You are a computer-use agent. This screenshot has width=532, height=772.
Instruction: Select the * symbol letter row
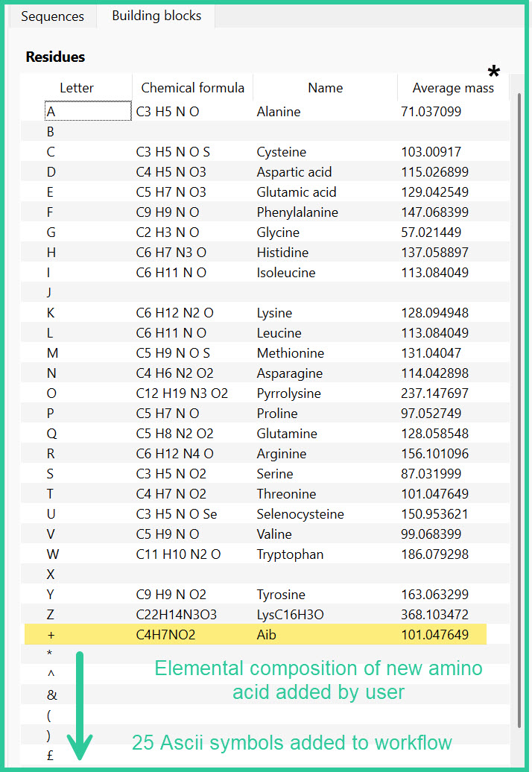point(265,654)
